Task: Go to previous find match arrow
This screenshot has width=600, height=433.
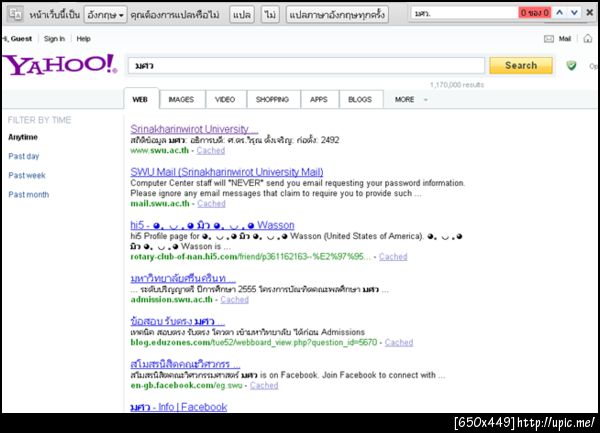Action: 559,13
